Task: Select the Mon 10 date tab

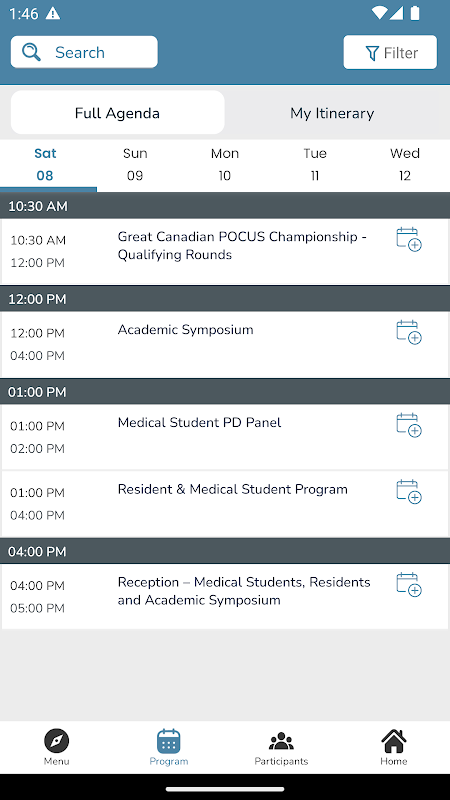Action: (225, 165)
